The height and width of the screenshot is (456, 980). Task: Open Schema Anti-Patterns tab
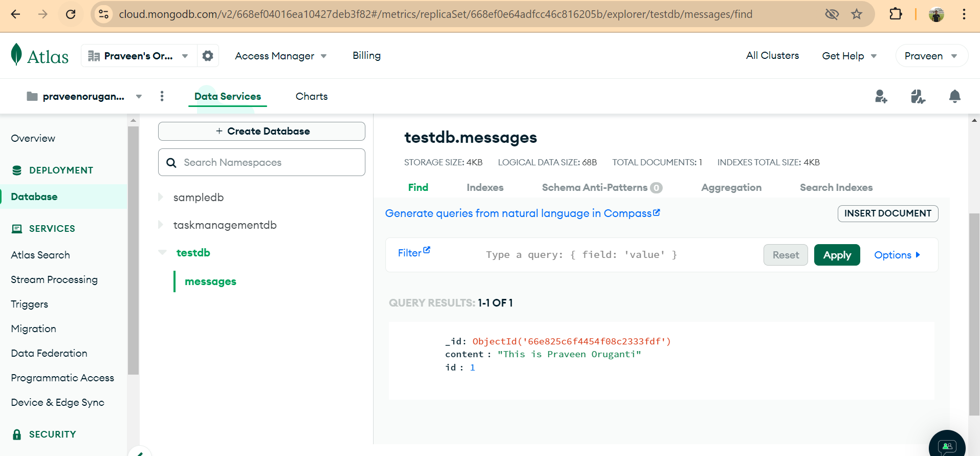click(x=602, y=187)
